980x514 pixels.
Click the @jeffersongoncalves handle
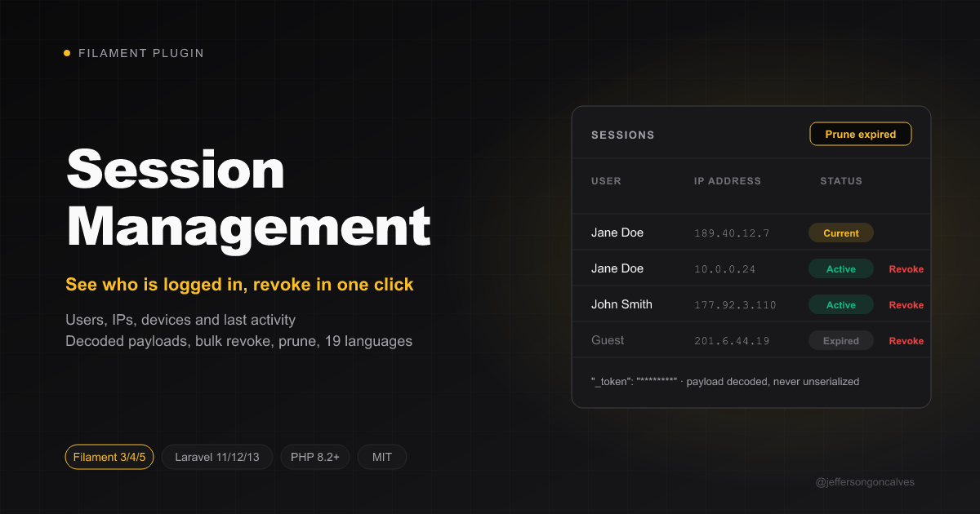[865, 482]
